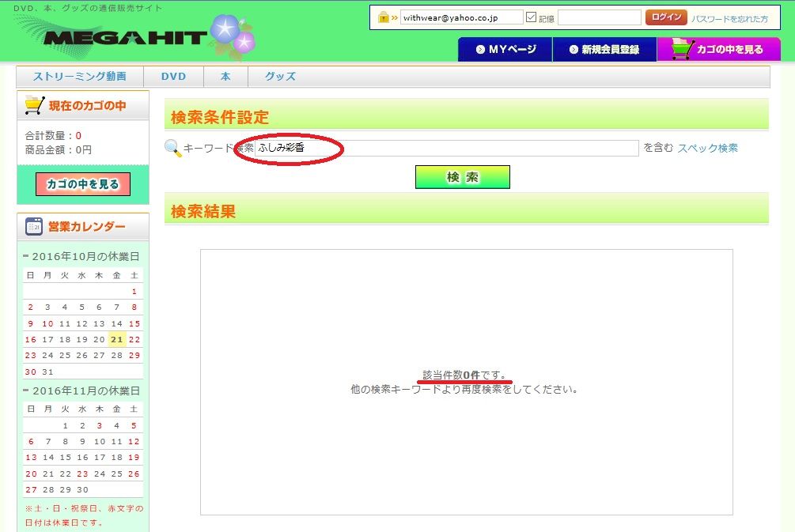
Task: Click the calendar icon beside 営業カレンダー
Action: click(x=34, y=227)
